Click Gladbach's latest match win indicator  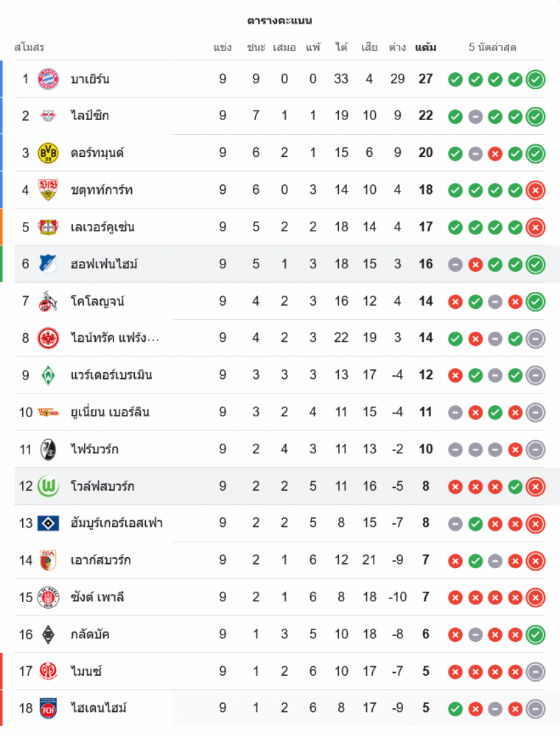coord(536,634)
